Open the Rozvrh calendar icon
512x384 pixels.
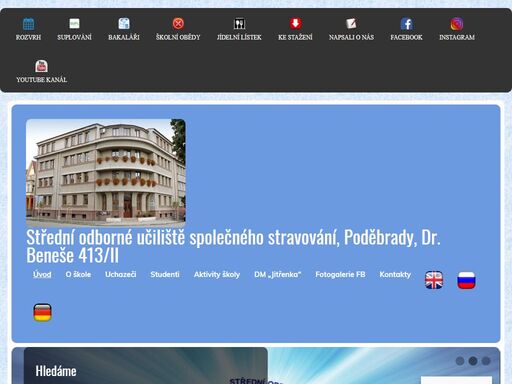coord(28,24)
